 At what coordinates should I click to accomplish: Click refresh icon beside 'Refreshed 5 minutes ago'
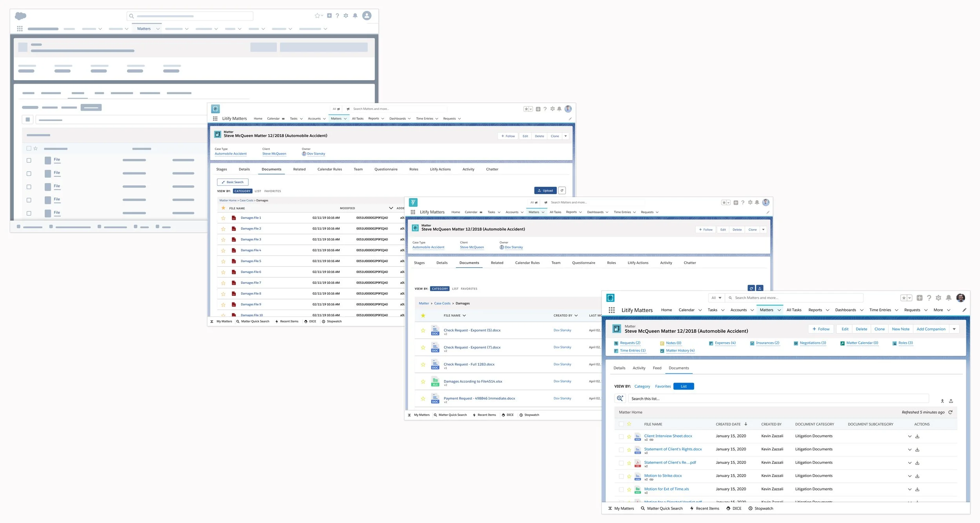pyautogui.click(x=950, y=412)
